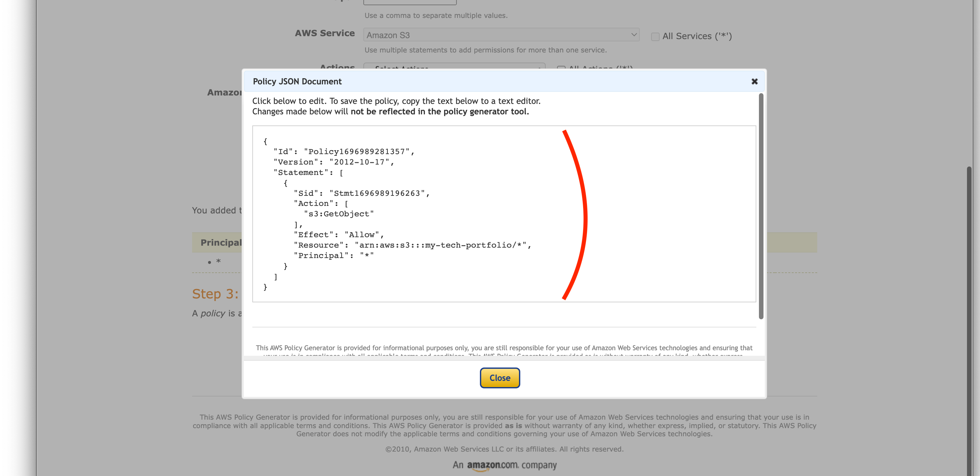The image size is (980, 476).
Task: Click the yellow Close button
Action: click(x=500, y=378)
